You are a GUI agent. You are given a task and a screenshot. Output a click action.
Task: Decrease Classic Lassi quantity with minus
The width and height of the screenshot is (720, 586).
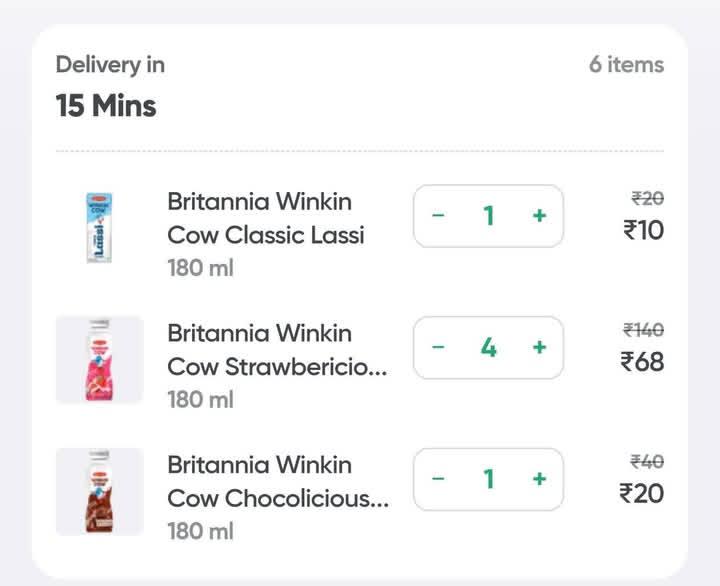click(x=438, y=216)
